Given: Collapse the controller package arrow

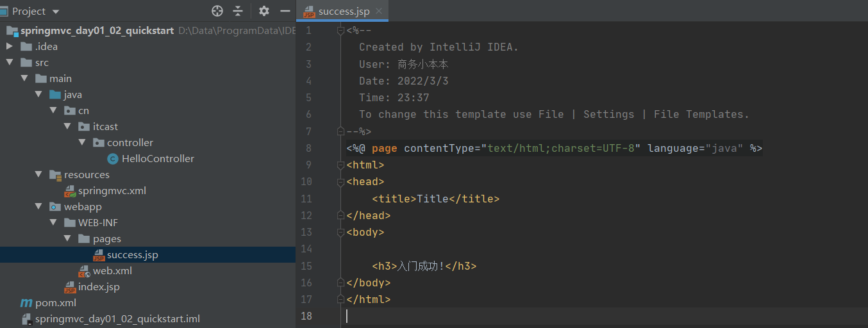Looking at the screenshot, I should 82,142.
